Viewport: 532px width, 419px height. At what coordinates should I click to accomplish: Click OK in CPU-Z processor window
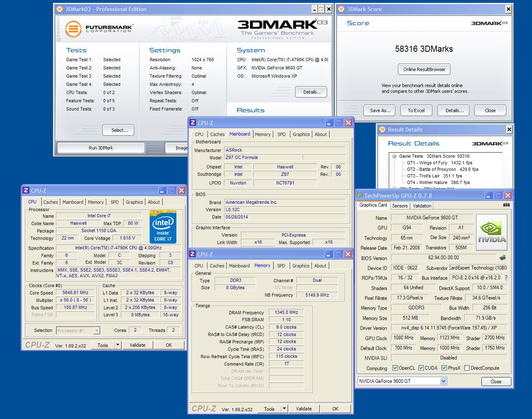169,345
